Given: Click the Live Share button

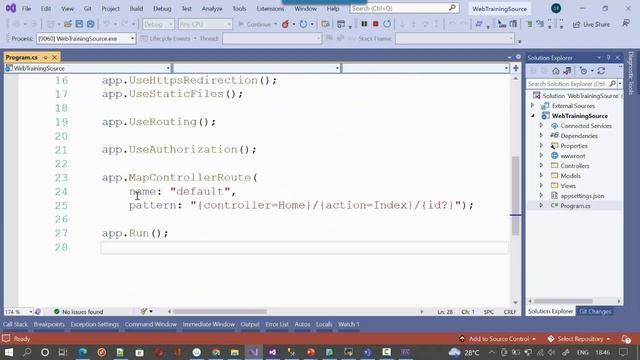Looking at the screenshot, I should click(x=591, y=24).
